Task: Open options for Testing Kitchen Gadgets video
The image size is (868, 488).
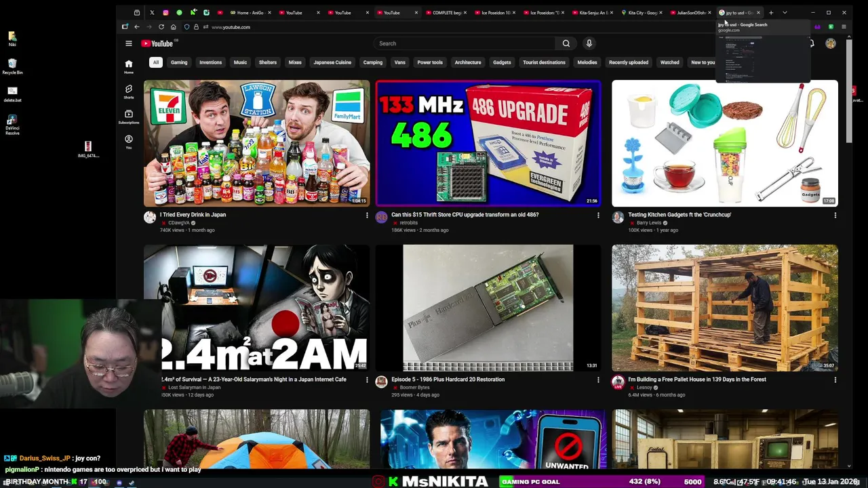Action: click(835, 216)
